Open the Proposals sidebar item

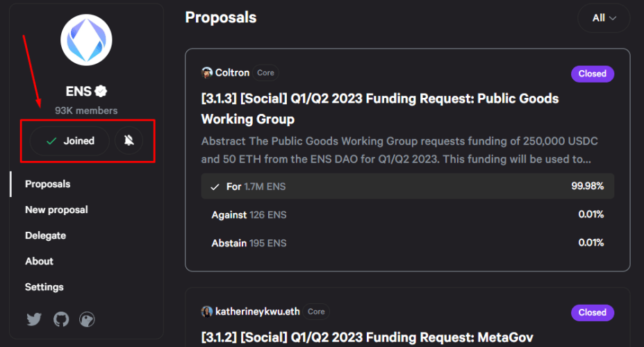click(48, 184)
